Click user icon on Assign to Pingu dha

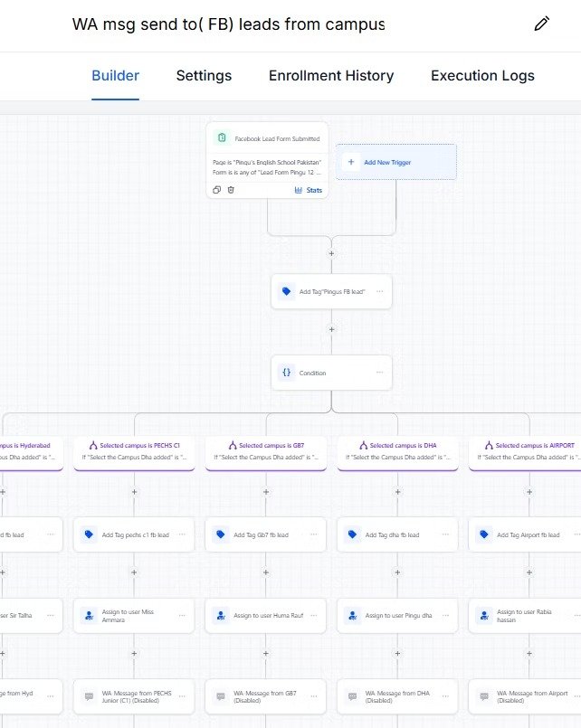tap(353, 615)
